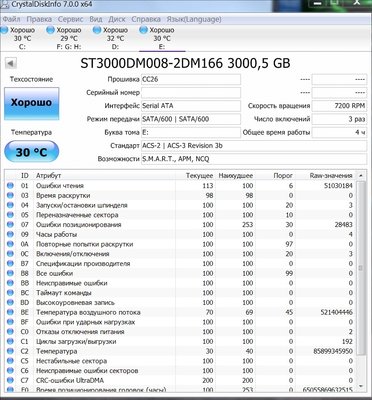Screen dimensions: 372x400
Task: Click the attribute list scrollbar thumb
Action: click(360, 268)
